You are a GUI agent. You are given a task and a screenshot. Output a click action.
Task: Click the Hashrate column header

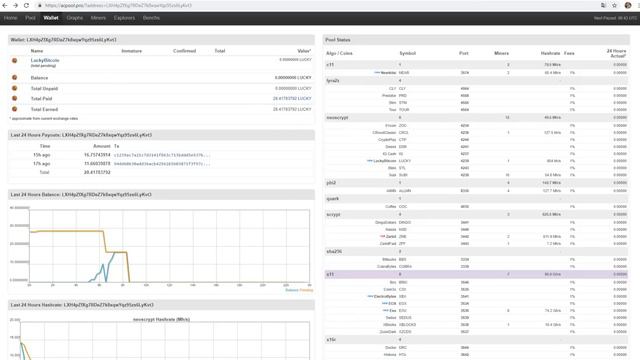550,53
